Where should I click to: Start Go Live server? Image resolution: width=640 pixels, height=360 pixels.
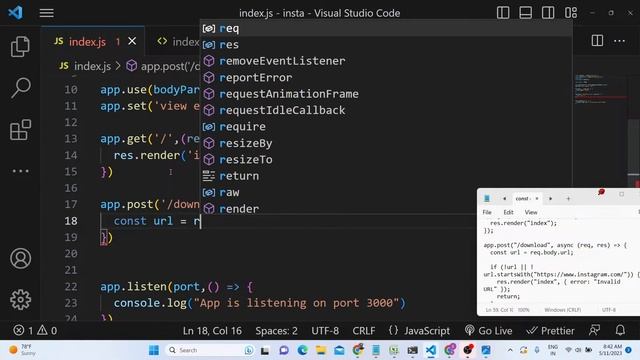488,331
